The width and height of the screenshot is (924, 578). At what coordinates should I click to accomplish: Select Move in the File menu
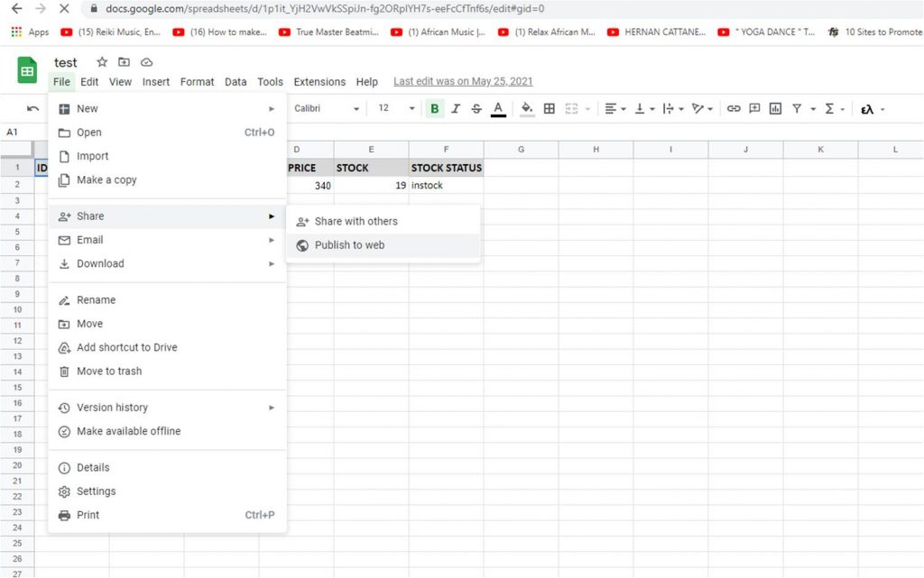coord(167,323)
